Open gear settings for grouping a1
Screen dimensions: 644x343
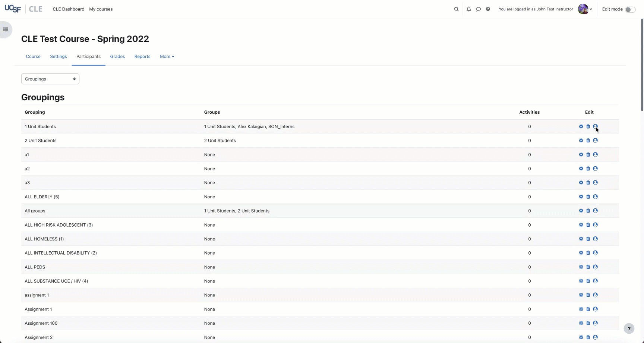[x=581, y=154]
